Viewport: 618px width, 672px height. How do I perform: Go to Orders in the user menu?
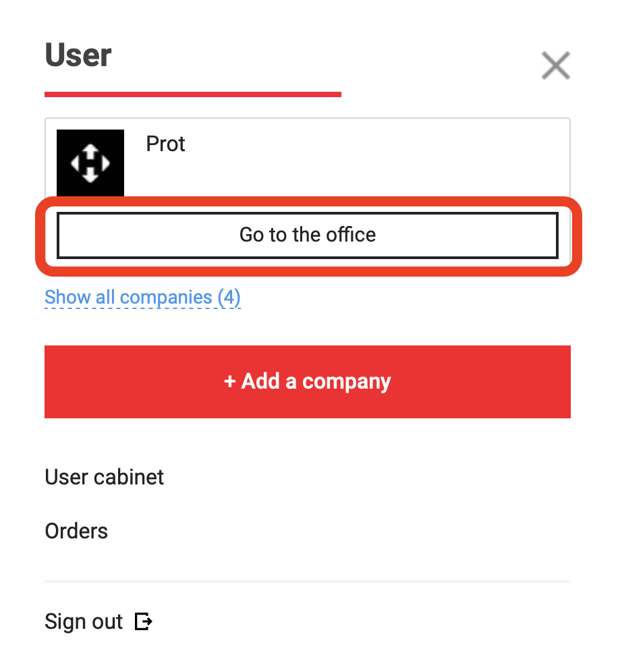point(76,531)
